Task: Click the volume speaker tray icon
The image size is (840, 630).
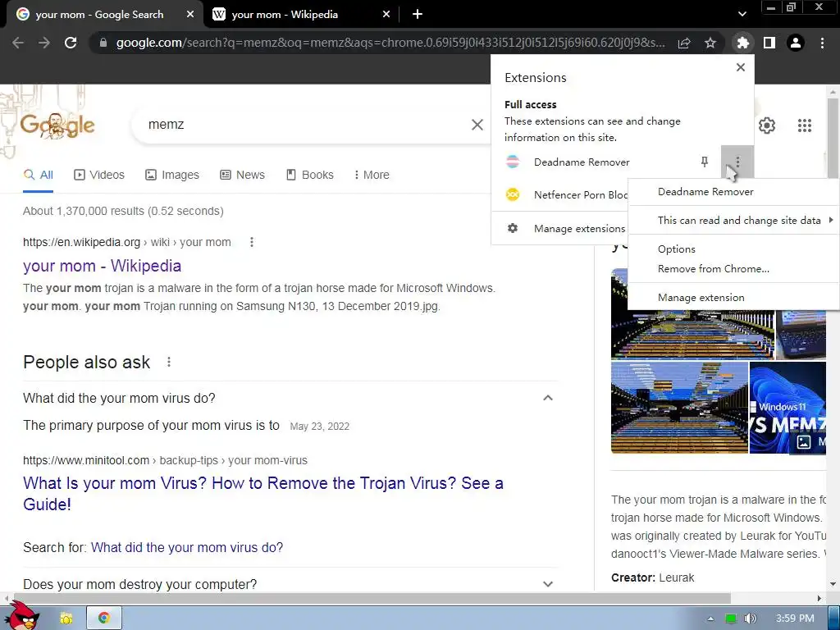Action: coord(750,619)
